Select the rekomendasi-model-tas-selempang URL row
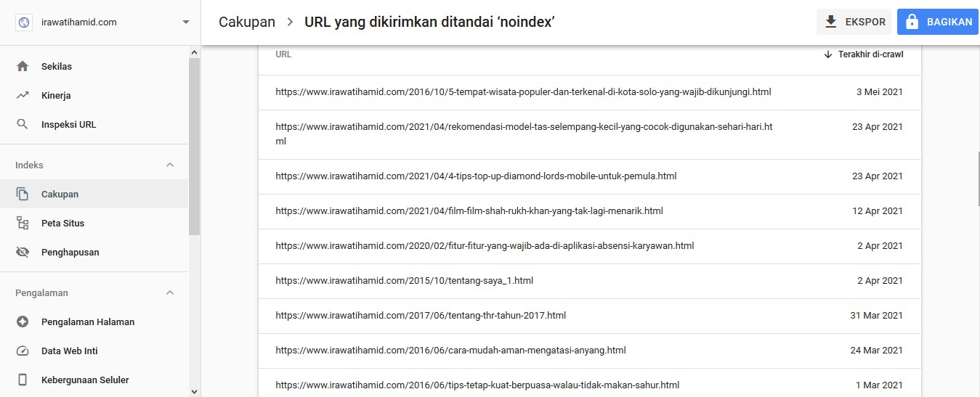The width and height of the screenshot is (980, 397). point(589,134)
